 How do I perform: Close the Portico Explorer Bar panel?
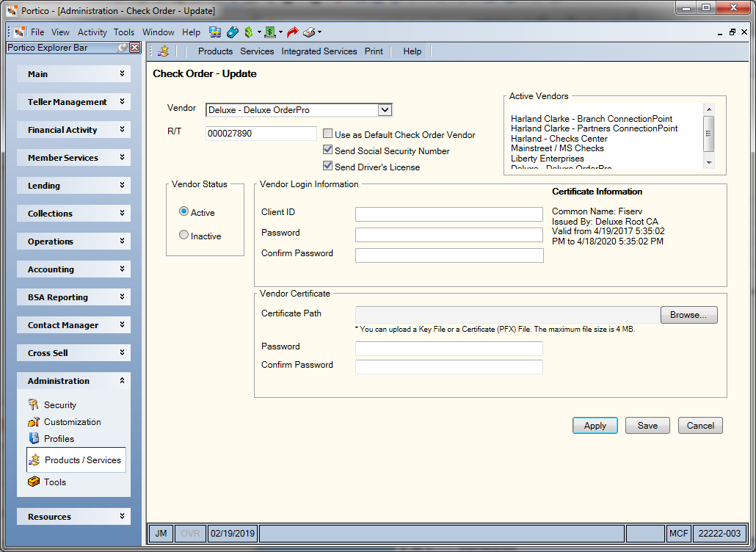tap(135, 48)
